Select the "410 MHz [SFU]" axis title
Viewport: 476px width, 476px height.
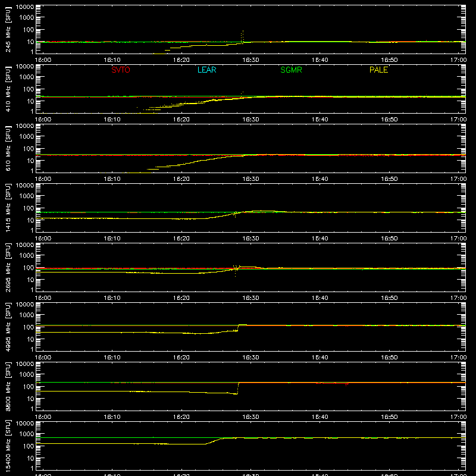click(x=8, y=89)
